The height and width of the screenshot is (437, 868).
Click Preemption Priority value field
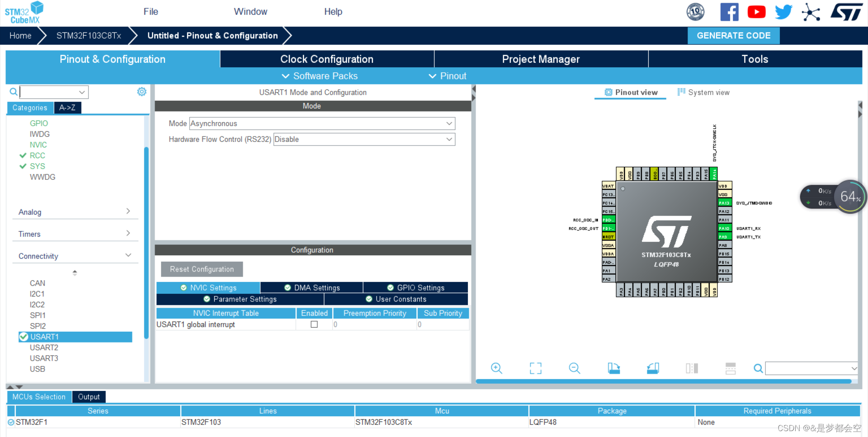point(374,324)
